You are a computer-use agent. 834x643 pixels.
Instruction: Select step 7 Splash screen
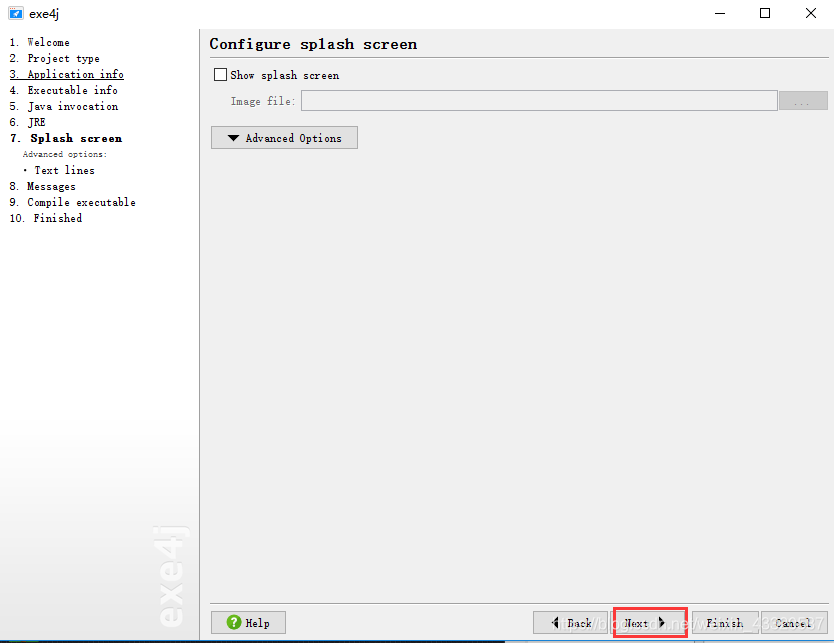coord(66,138)
